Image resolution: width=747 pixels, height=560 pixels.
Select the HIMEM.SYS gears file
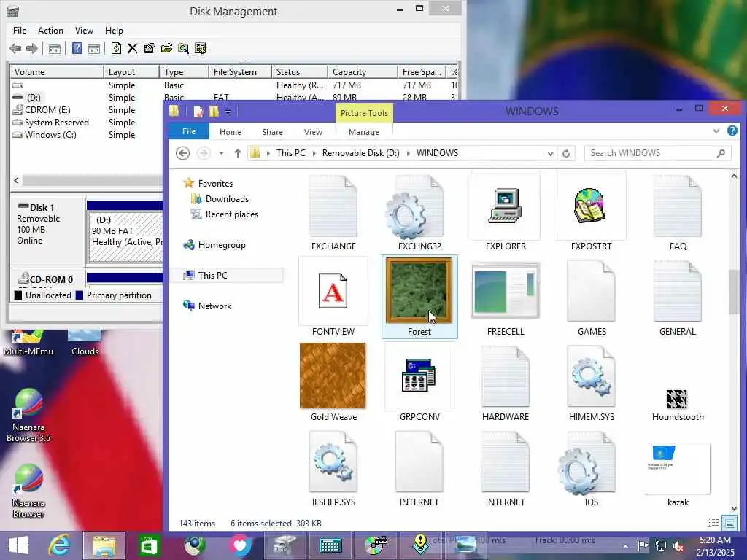point(591,382)
